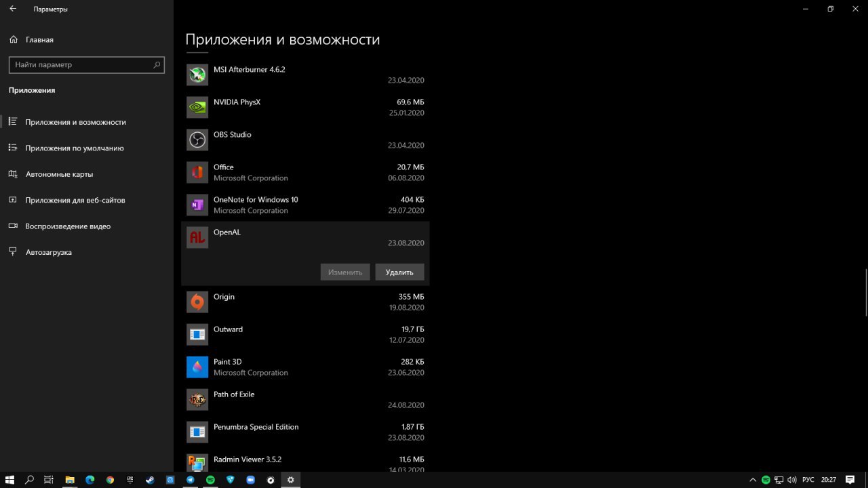Select the OneNote for Windows 10 name
The width and height of the screenshot is (868, 488).
256,199
